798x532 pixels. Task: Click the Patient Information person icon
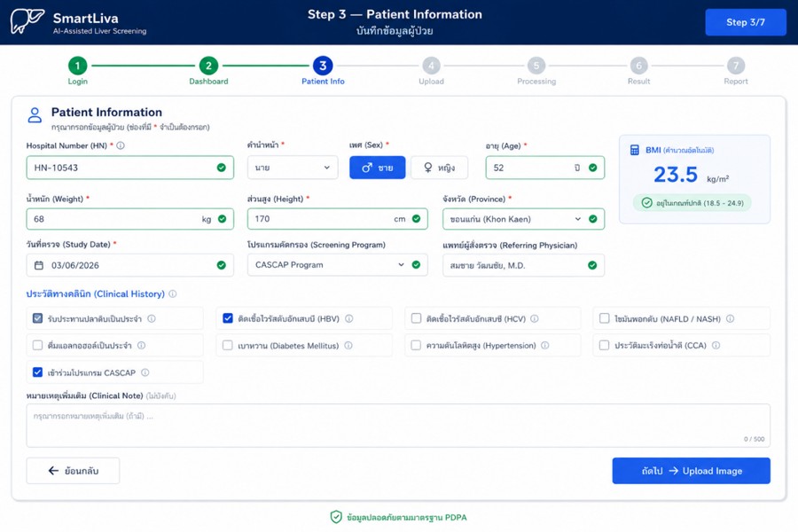click(35, 115)
